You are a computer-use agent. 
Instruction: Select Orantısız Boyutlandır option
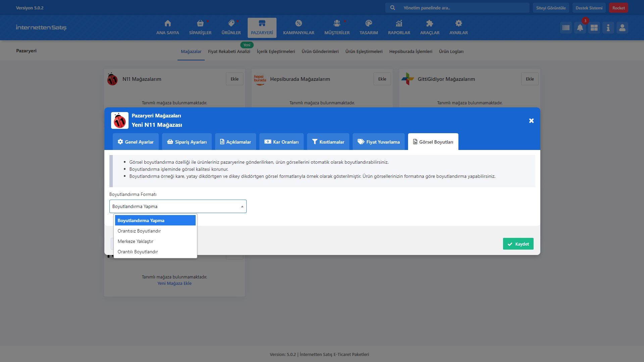click(x=139, y=231)
